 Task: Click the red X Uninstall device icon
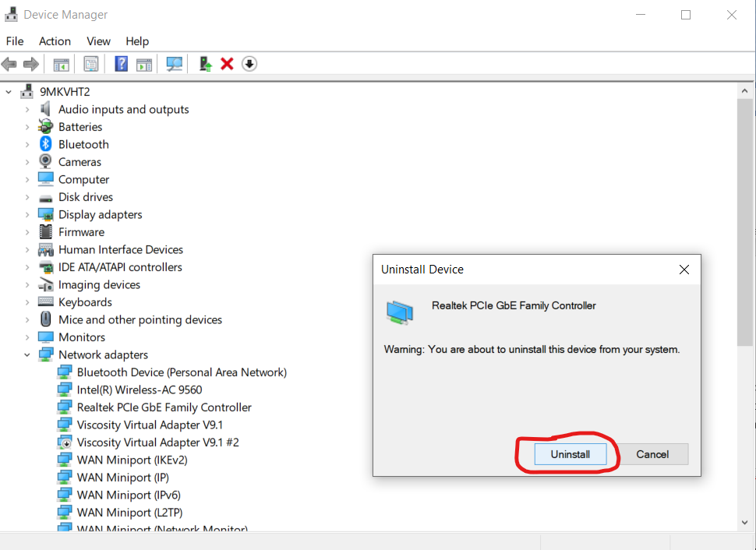click(227, 64)
